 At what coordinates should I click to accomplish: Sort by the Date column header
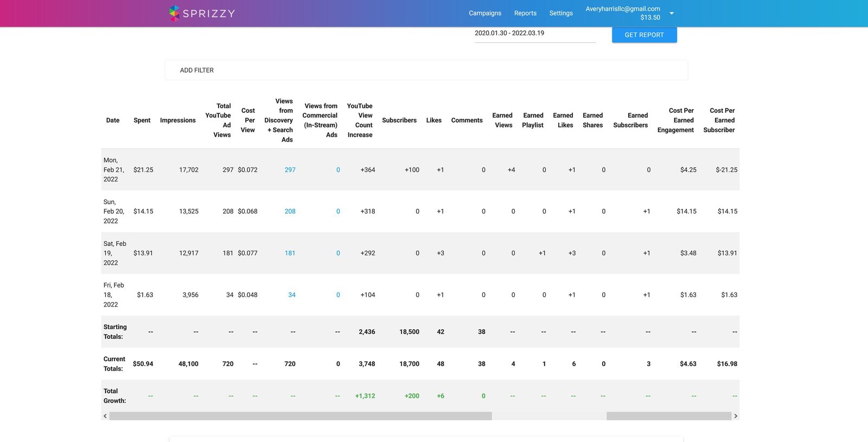click(x=113, y=120)
